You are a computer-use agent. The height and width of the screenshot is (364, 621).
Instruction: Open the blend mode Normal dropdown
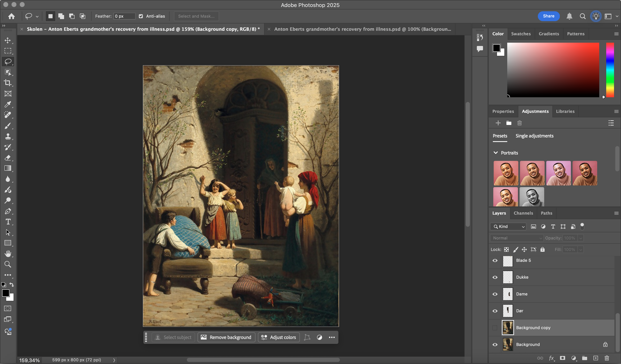tap(516, 238)
